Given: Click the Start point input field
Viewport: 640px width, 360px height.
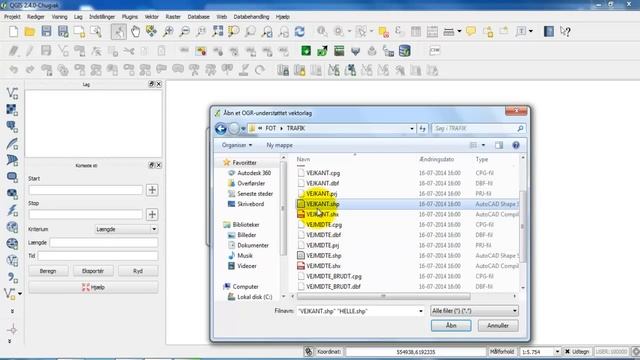Looking at the screenshot, I should (x=86, y=190).
